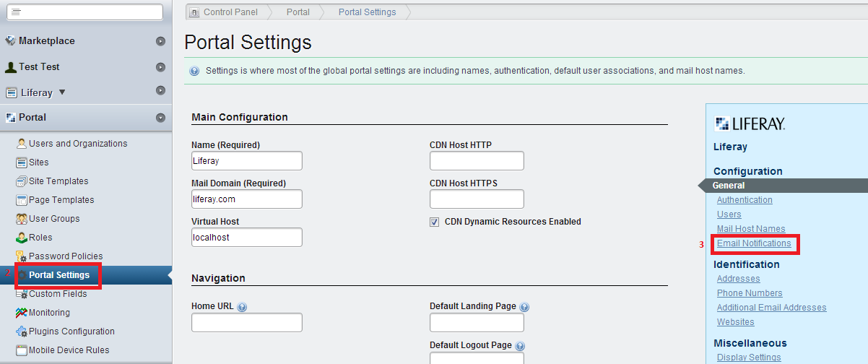Expand the Liferay section round arrow
Image resolution: width=868 pixels, height=364 pixels.
coord(160,91)
